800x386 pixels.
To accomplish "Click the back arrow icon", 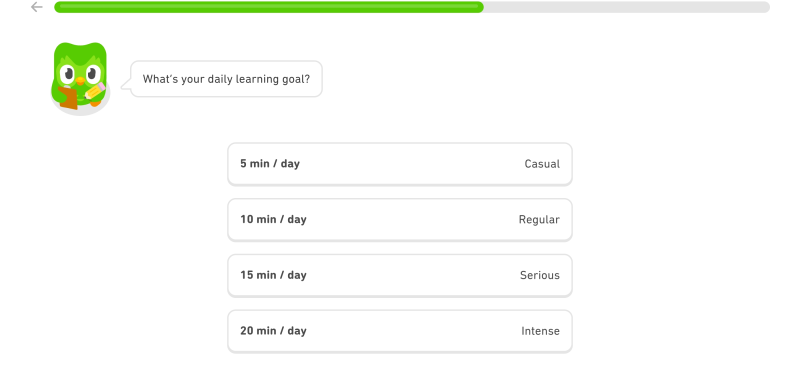I will click(x=36, y=7).
